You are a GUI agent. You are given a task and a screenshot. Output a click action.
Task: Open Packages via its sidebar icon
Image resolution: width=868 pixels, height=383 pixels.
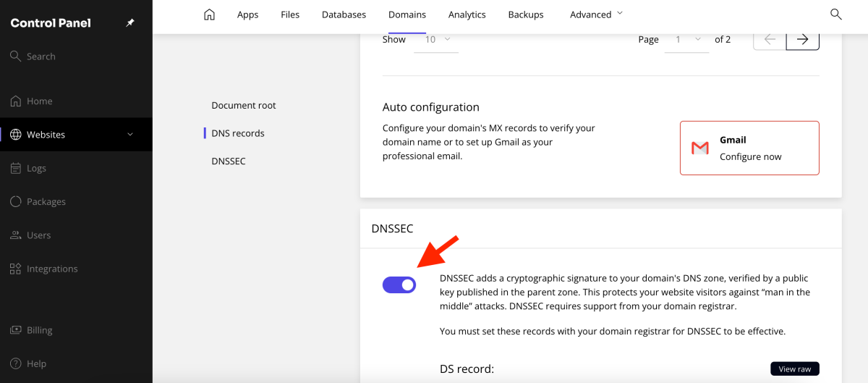(x=15, y=201)
